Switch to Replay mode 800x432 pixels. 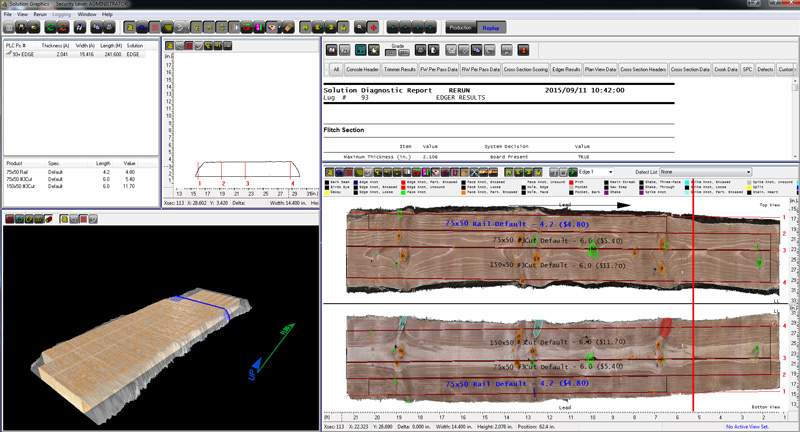tap(491, 28)
